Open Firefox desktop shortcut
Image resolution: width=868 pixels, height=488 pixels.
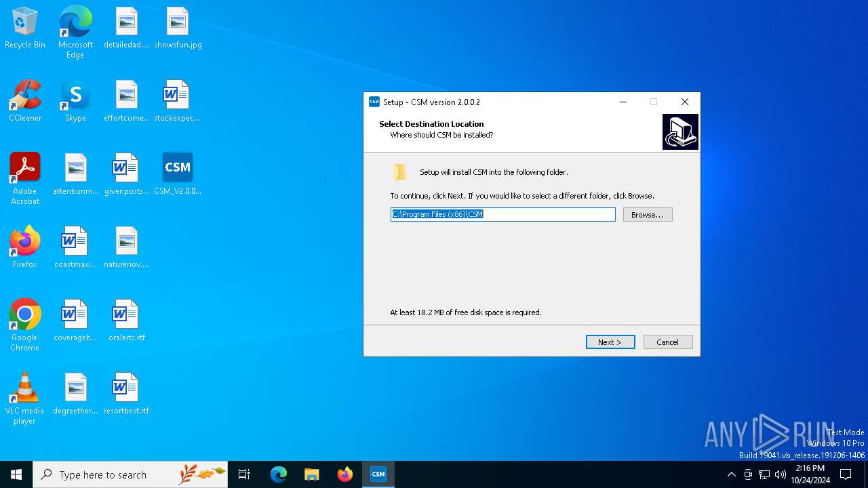click(25, 248)
